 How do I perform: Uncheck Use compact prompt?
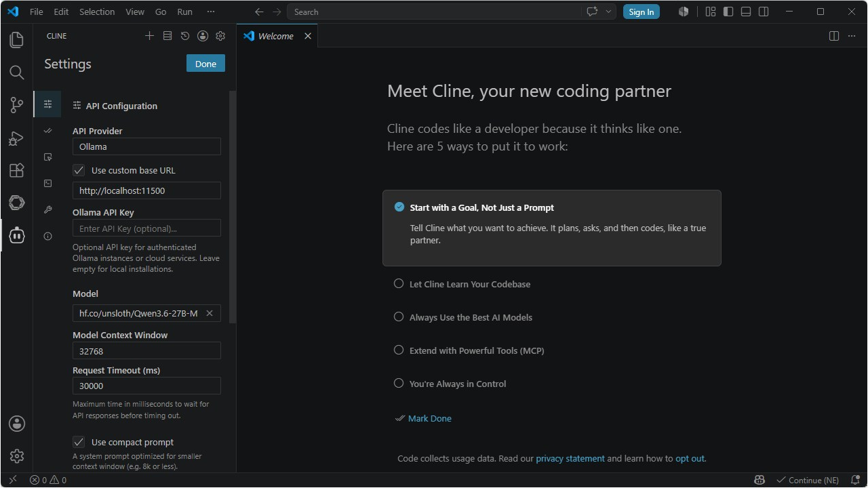[x=79, y=442]
